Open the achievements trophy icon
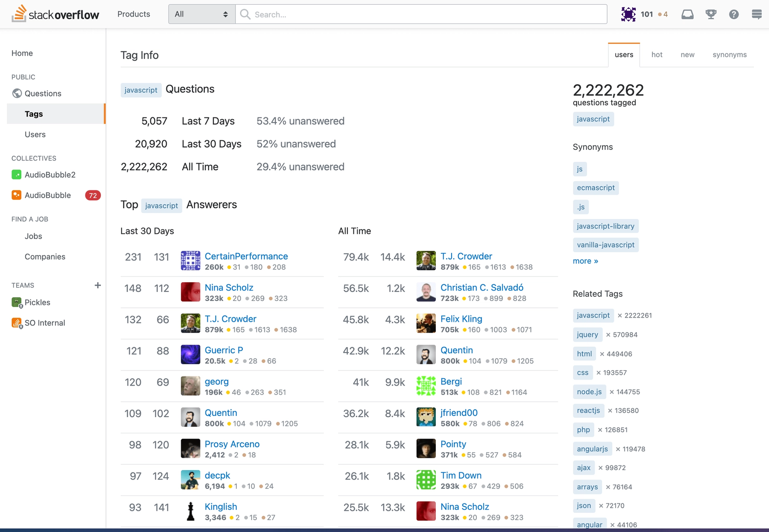769x532 pixels. point(711,15)
